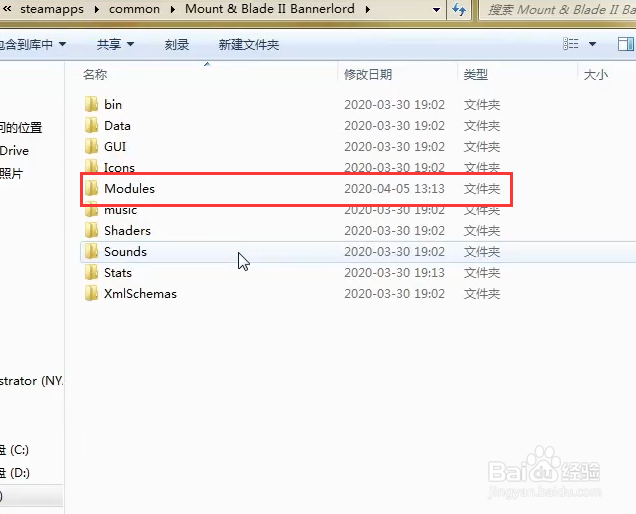Click the back chevrons in address bar
The width and height of the screenshot is (636, 514).
7,9
